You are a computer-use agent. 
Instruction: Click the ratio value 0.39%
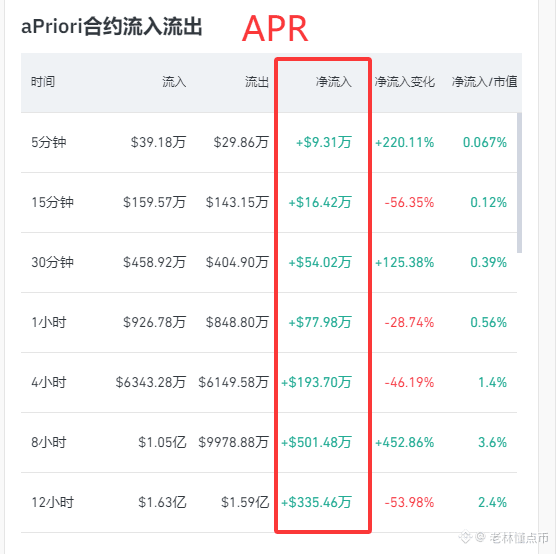click(x=488, y=262)
